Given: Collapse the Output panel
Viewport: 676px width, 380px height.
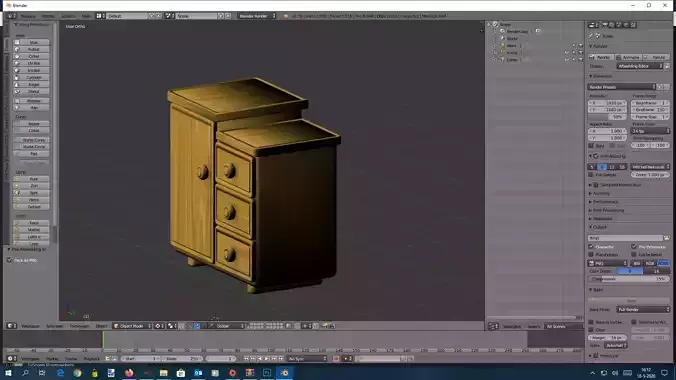Looking at the screenshot, I should [599, 227].
